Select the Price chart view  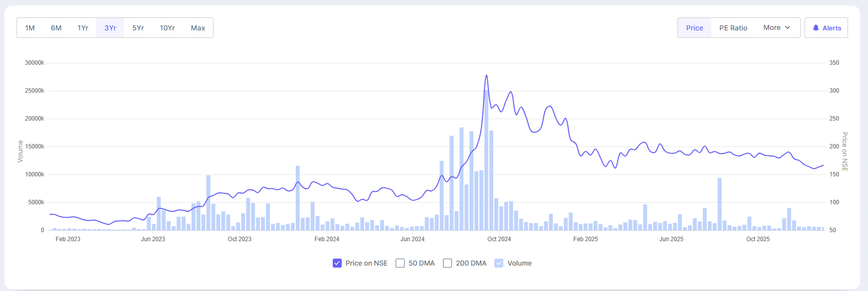[x=694, y=28]
